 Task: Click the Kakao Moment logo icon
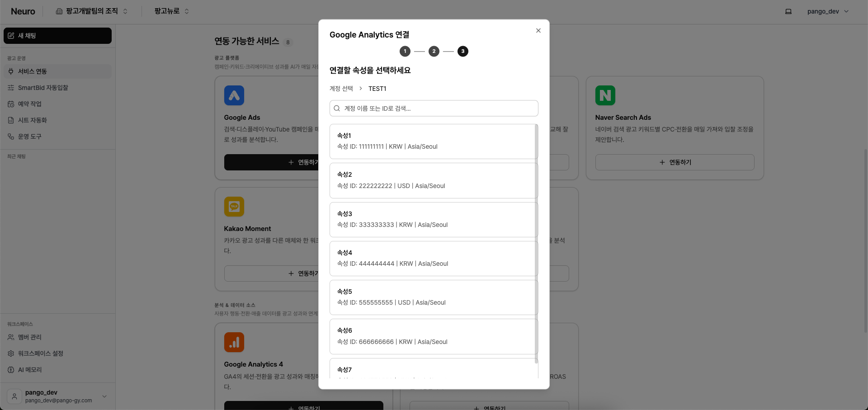pyautogui.click(x=234, y=207)
